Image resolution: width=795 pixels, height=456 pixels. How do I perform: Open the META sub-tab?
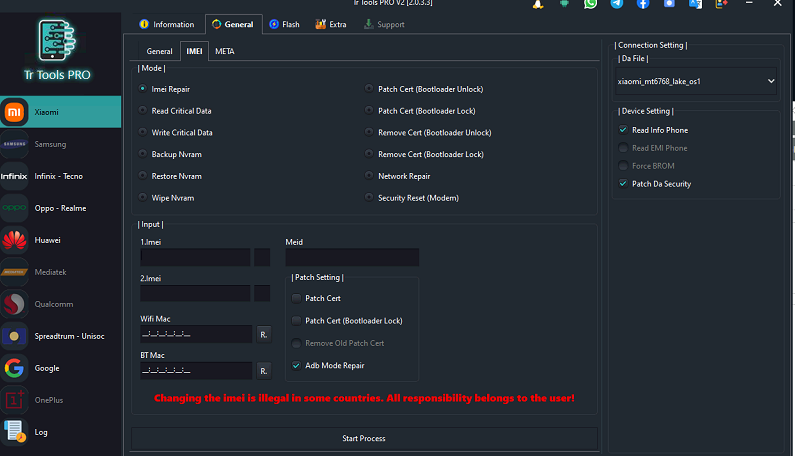pyautogui.click(x=225, y=51)
